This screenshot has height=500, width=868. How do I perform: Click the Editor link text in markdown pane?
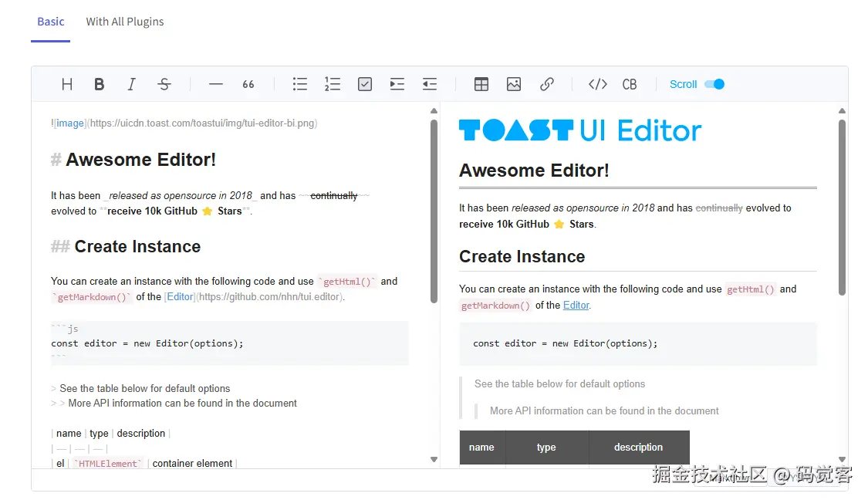pyautogui.click(x=181, y=297)
